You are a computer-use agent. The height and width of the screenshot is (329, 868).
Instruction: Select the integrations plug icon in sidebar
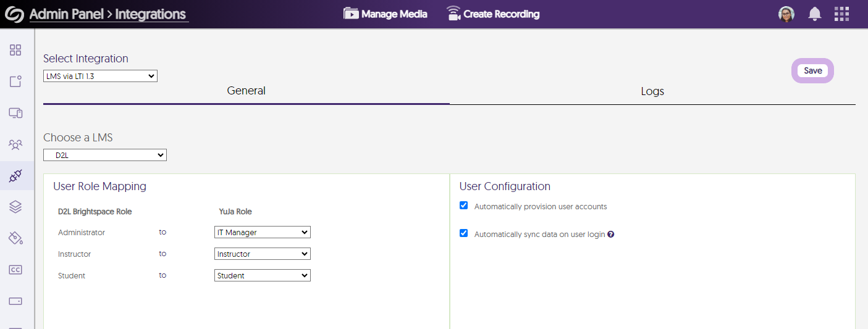(x=15, y=176)
